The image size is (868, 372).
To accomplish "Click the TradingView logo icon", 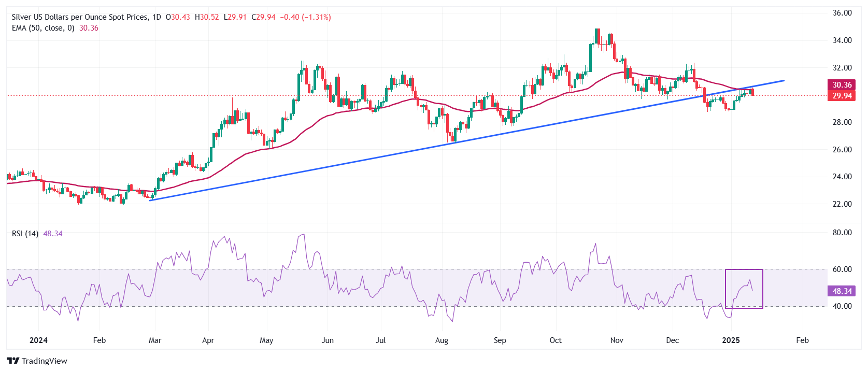I will pos(13,361).
